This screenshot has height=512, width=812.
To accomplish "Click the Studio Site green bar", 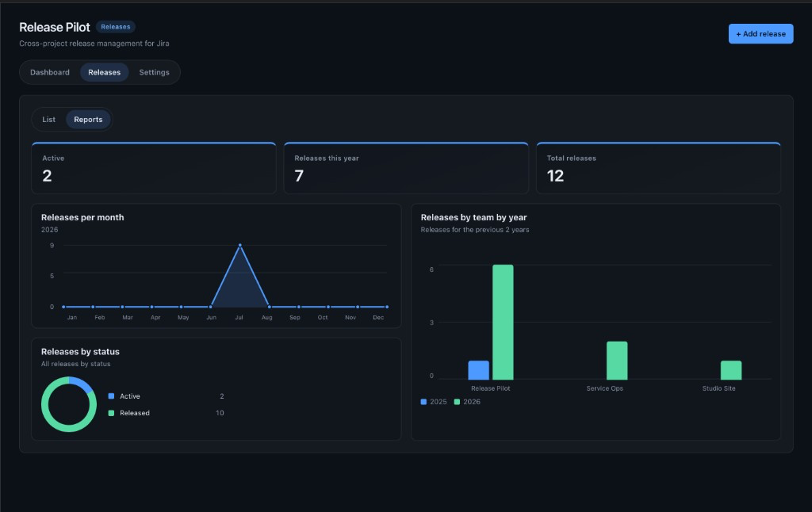I will [x=730, y=370].
